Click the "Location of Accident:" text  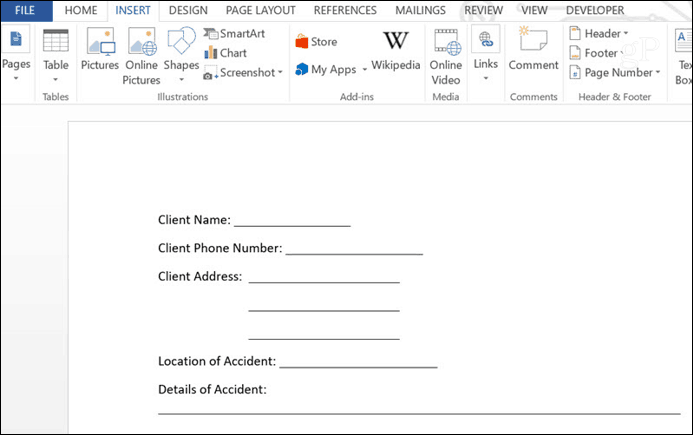click(x=217, y=362)
